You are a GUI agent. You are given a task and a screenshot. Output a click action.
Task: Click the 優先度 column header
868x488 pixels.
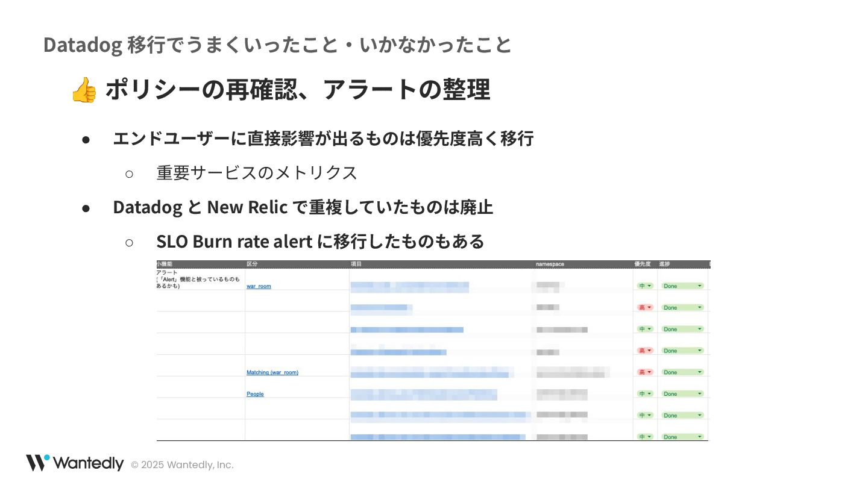(x=643, y=264)
